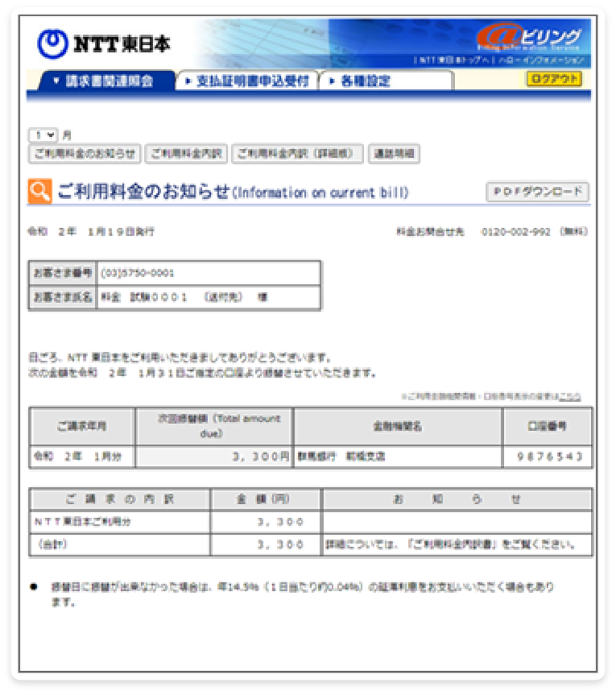Click the ご請求の内訳 column header
Image resolution: width=616 pixels, height=695 pixels.
[x=120, y=499]
